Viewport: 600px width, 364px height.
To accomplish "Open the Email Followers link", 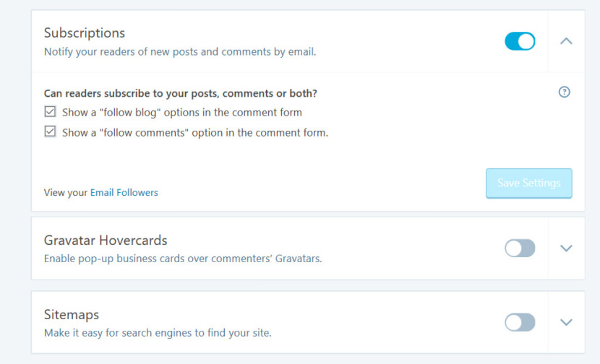I will [x=124, y=192].
